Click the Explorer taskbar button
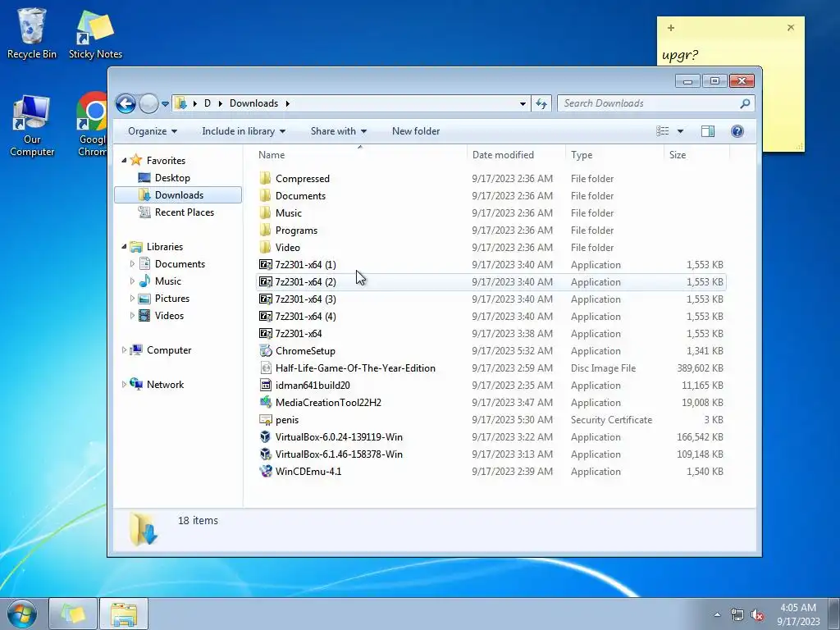840x630 pixels. (x=124, y=614)
